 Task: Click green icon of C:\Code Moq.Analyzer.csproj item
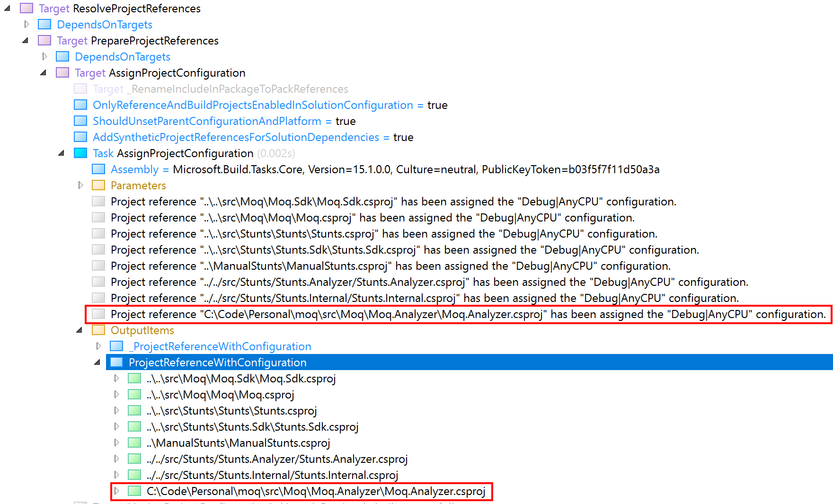click(x=134, y=491)
